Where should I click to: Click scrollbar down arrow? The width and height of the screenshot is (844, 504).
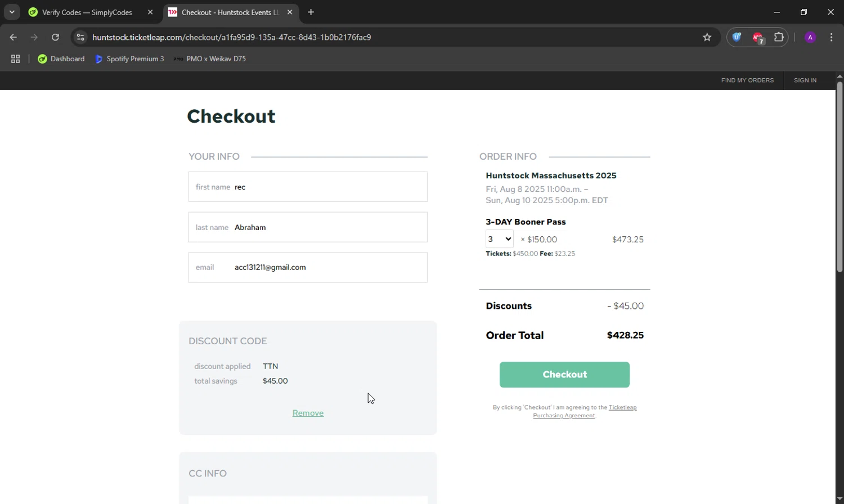click(839, 499)
